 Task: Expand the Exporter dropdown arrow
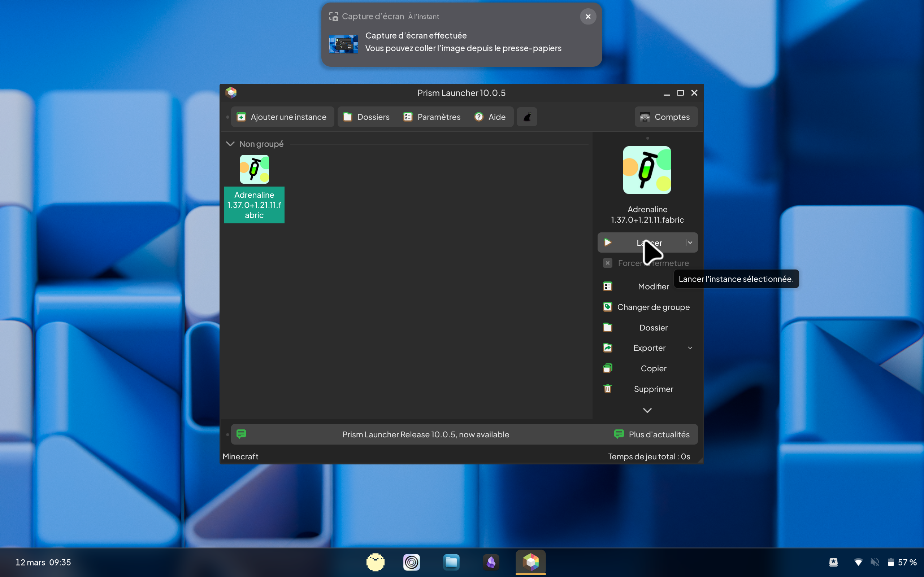690,347
